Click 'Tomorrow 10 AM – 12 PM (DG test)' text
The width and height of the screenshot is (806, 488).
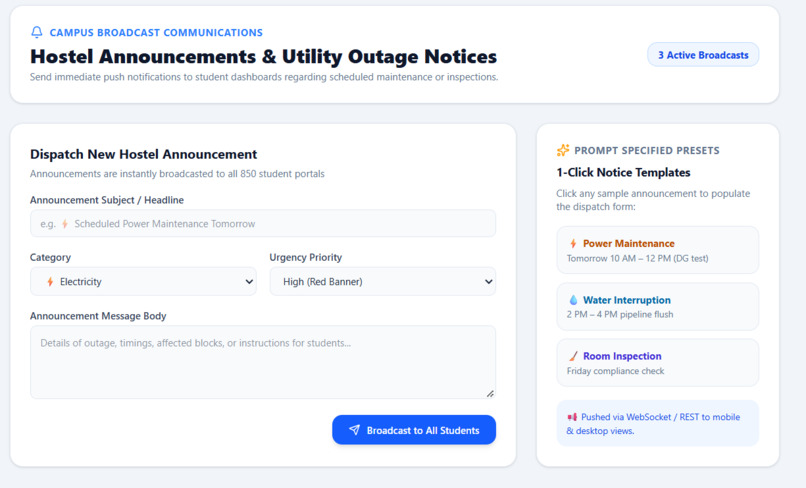[637, 258]
